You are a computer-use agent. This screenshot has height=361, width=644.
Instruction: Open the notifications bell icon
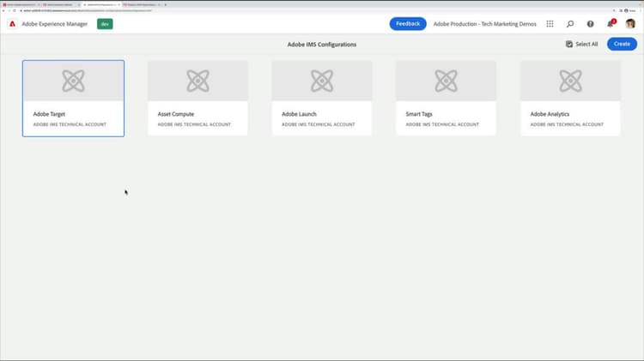point(611,24)
